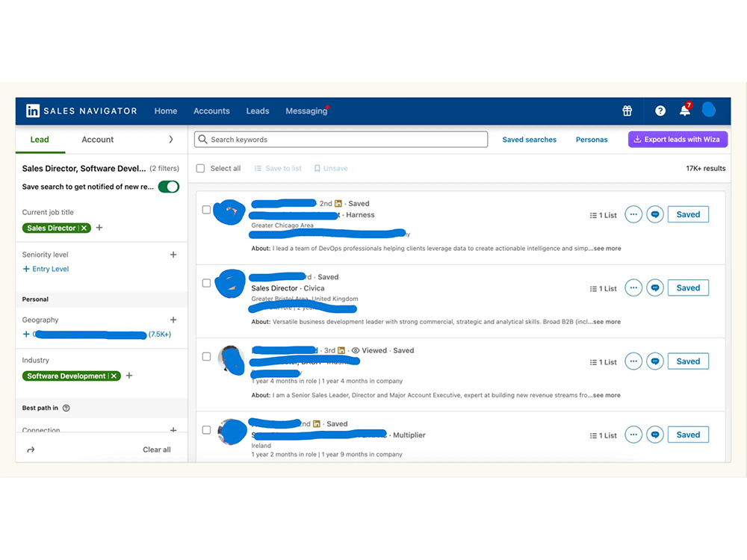Open more options for the Harness lead
Screen dimensions: 747x560
point(633,214)
